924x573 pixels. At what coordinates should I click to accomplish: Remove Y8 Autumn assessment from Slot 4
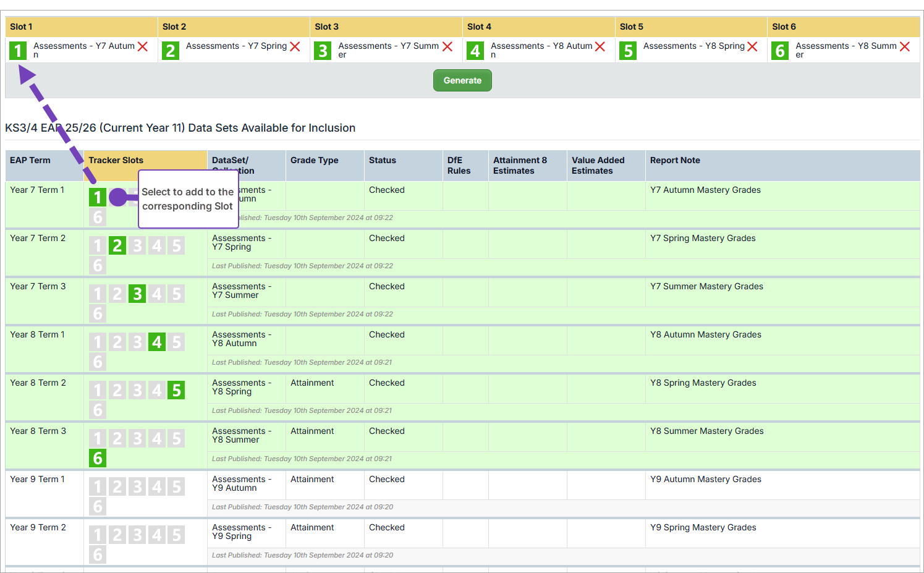(x=600, y=46)
